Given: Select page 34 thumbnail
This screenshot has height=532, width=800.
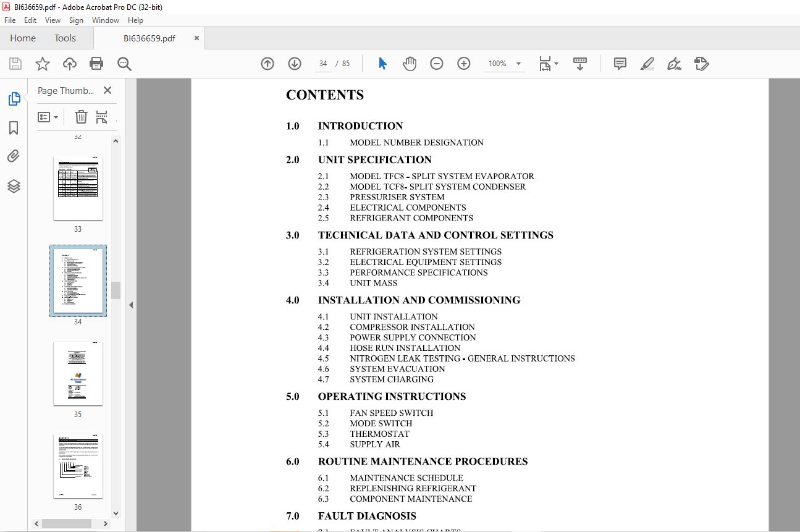Looking at the screenshot, I should pos(78,281).
